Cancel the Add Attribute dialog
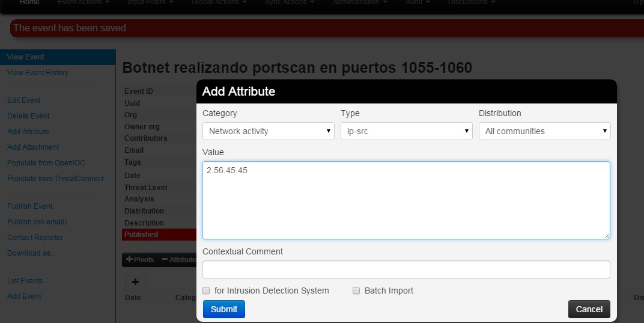 coord(589,309)
